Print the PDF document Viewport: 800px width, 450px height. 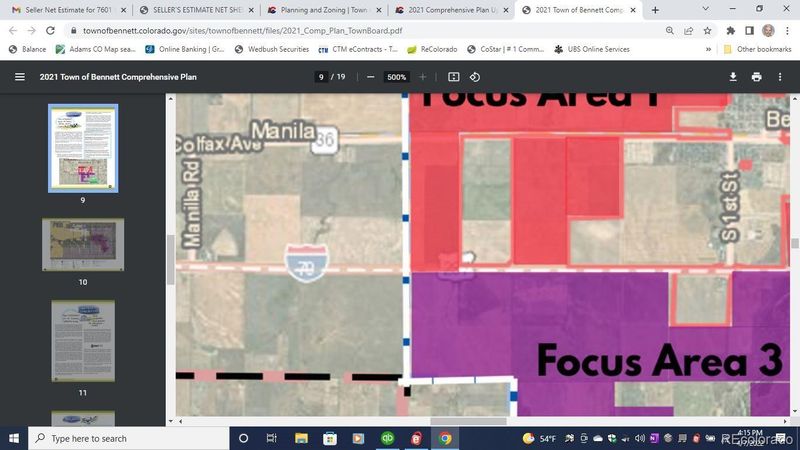(x=757, y=77)
